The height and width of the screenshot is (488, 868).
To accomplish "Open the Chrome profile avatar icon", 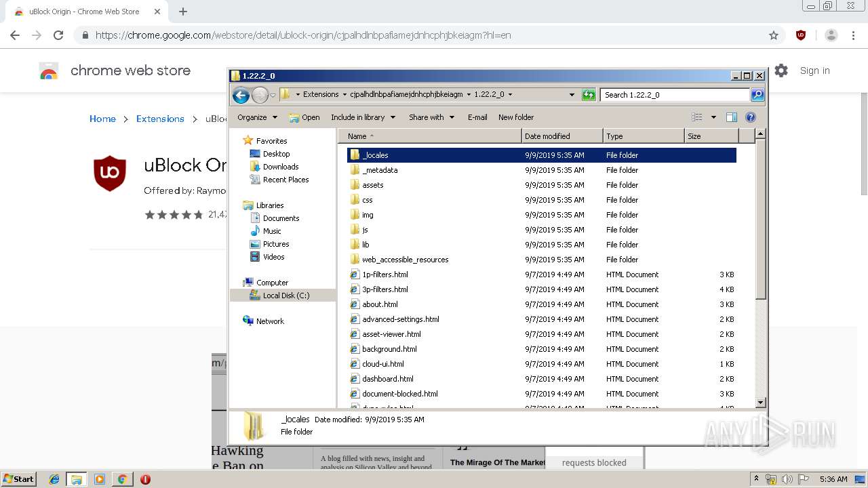I will 831,35.
